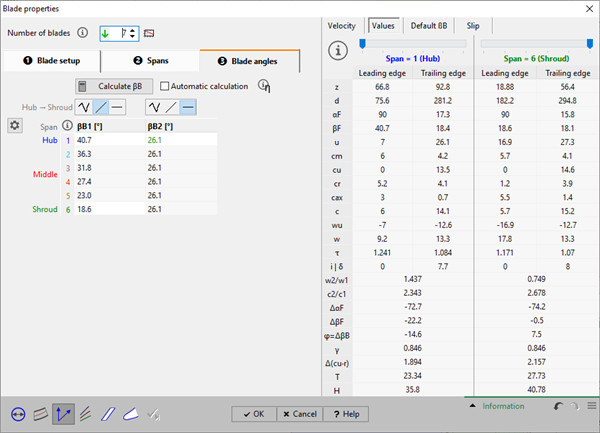
Task: Click the green down arrow in blades field
Action: pyautogui.click(x=105, y=34)
